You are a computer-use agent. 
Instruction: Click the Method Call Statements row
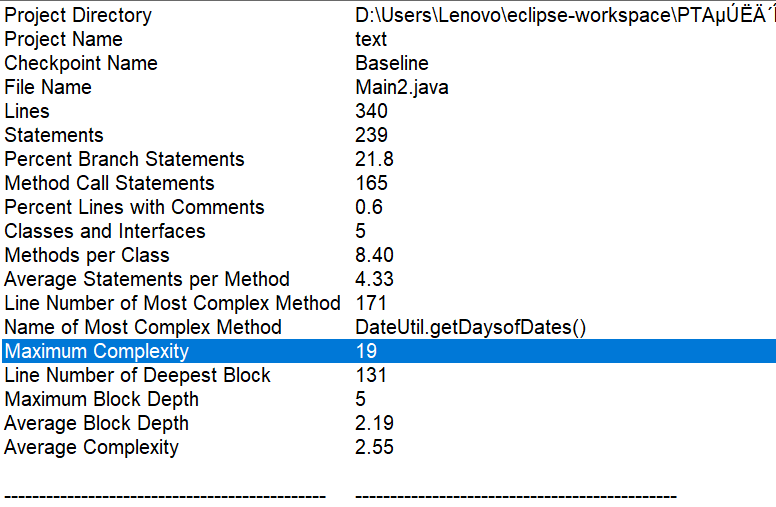coord(109,183)
